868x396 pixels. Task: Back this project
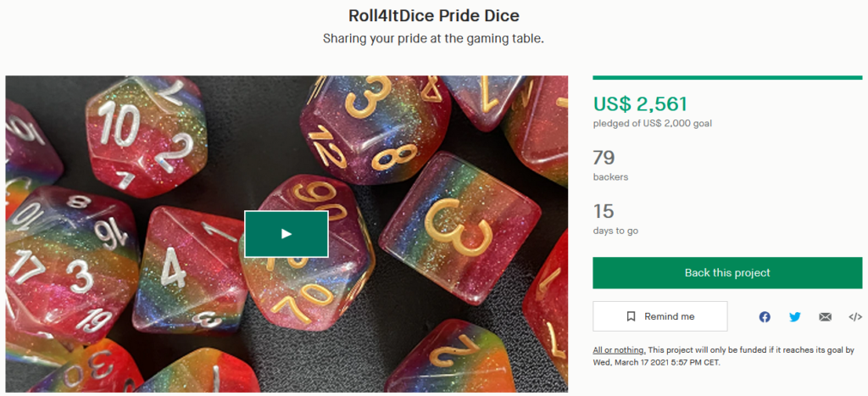click(x=727, y=272)
